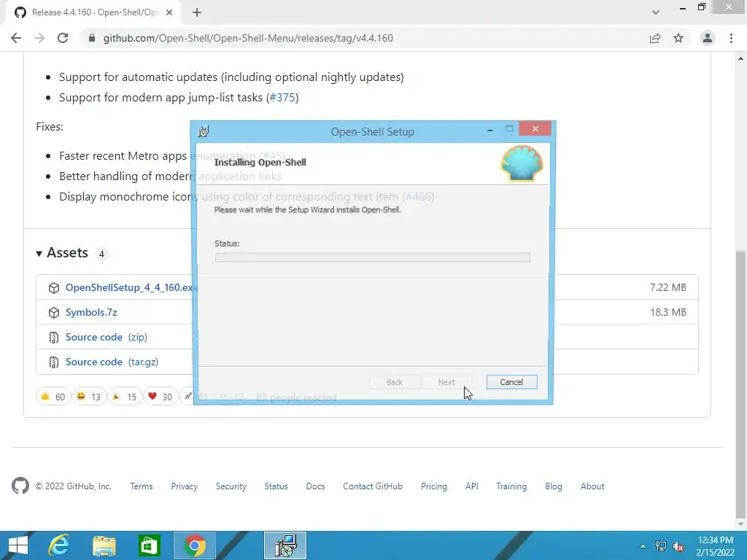Click package icon beside OpenShellSetup exe
This screenshot has width=747, height=560.
[54, 287]
